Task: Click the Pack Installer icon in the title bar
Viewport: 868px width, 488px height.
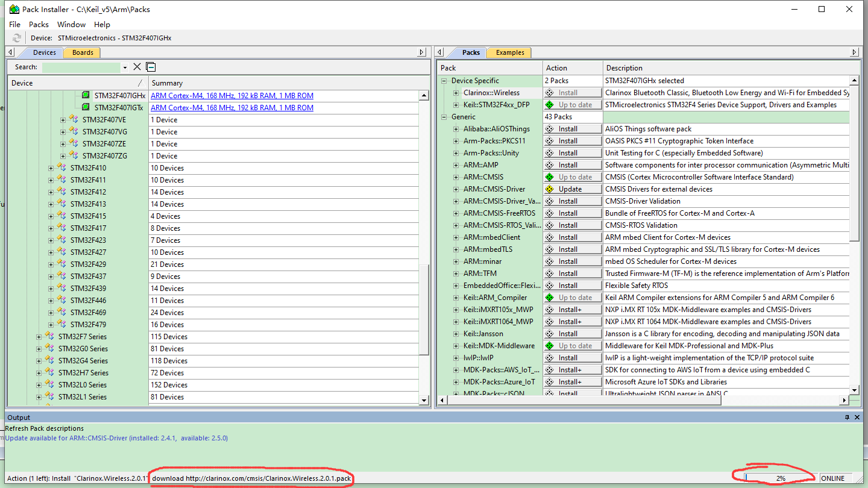Action: coord(14,9)
